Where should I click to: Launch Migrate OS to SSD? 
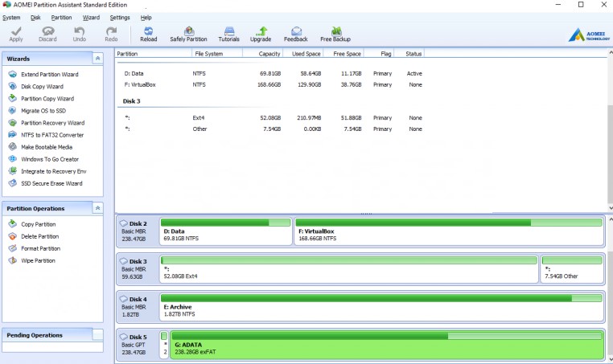[x=43, y=111]
